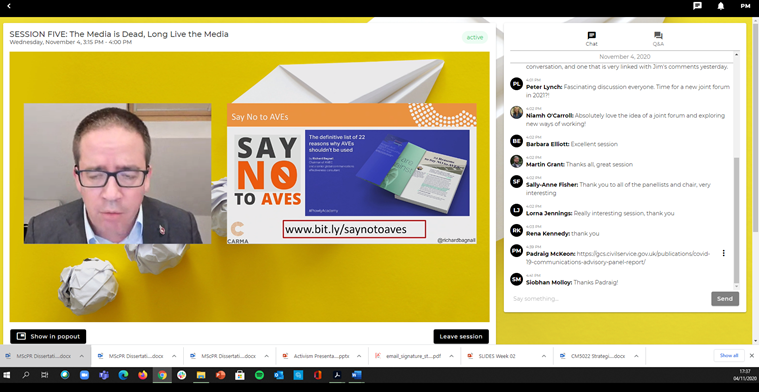The height and width of the screenshot is (392, 759).
Task: Switch to the Q&A tab
Action: point(658,39)
